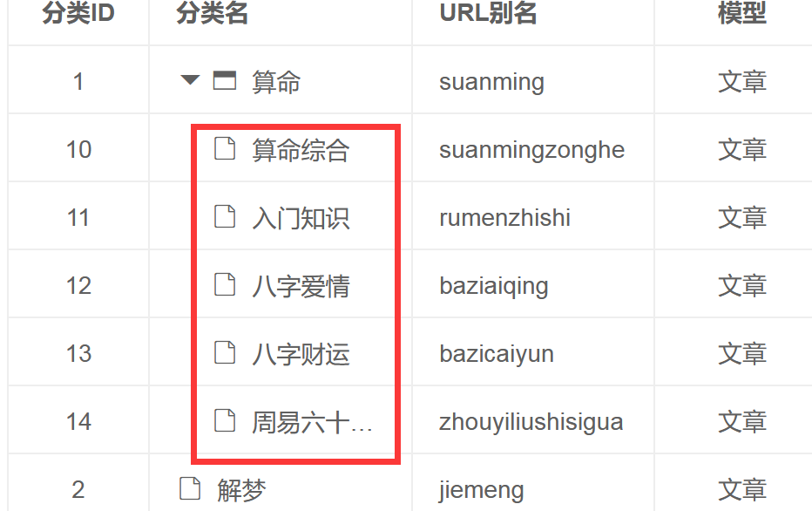Collapse the 算命 category tree arrow

pos(190,80)
